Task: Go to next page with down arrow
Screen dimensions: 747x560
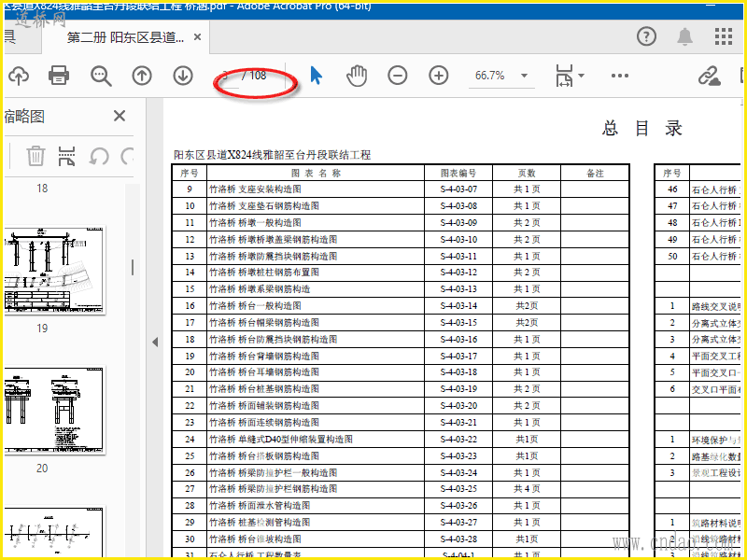Action: point(182,76)
